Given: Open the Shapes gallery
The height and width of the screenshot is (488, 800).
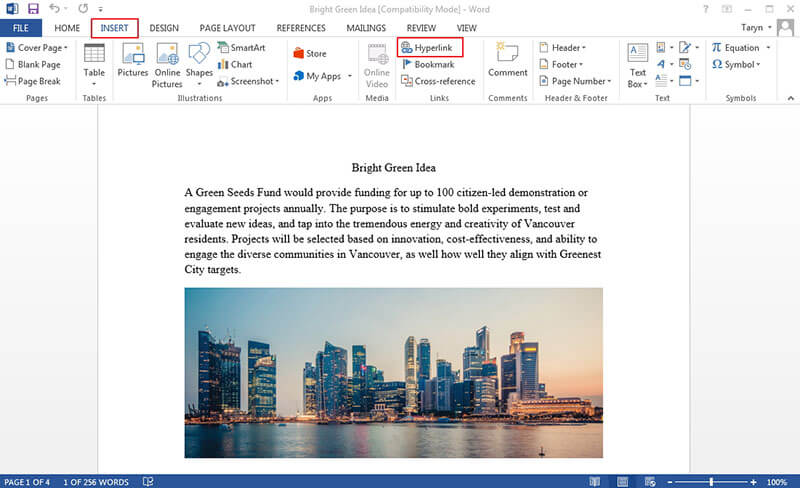Looking at the screenshot, I should (x=199, y=65).
